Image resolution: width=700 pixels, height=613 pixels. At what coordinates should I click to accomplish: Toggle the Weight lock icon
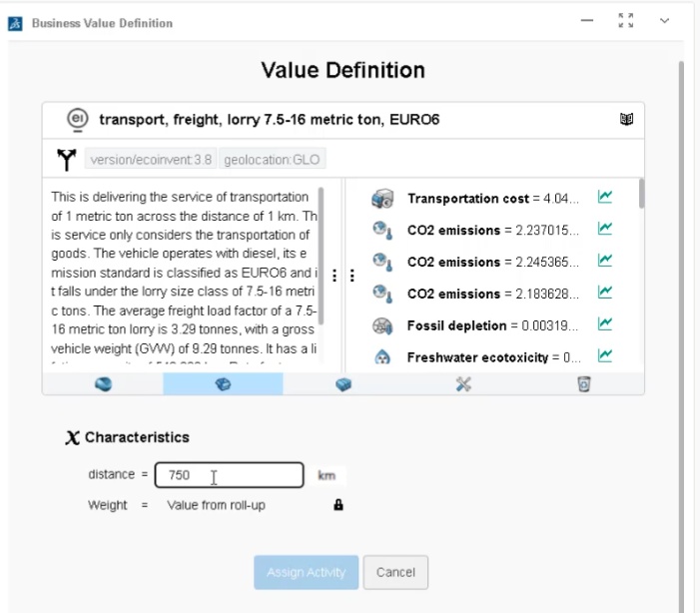point(339,505)
